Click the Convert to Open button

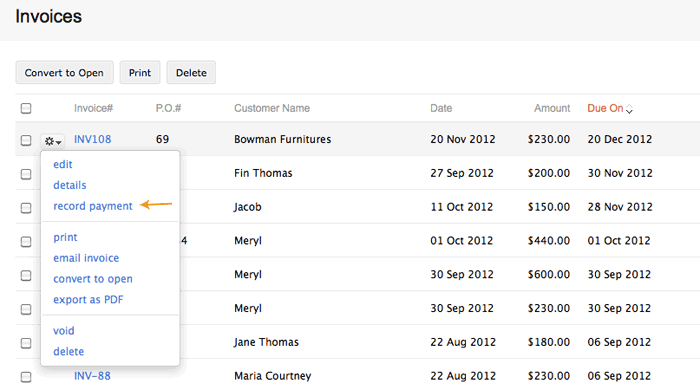pos(64,72)
